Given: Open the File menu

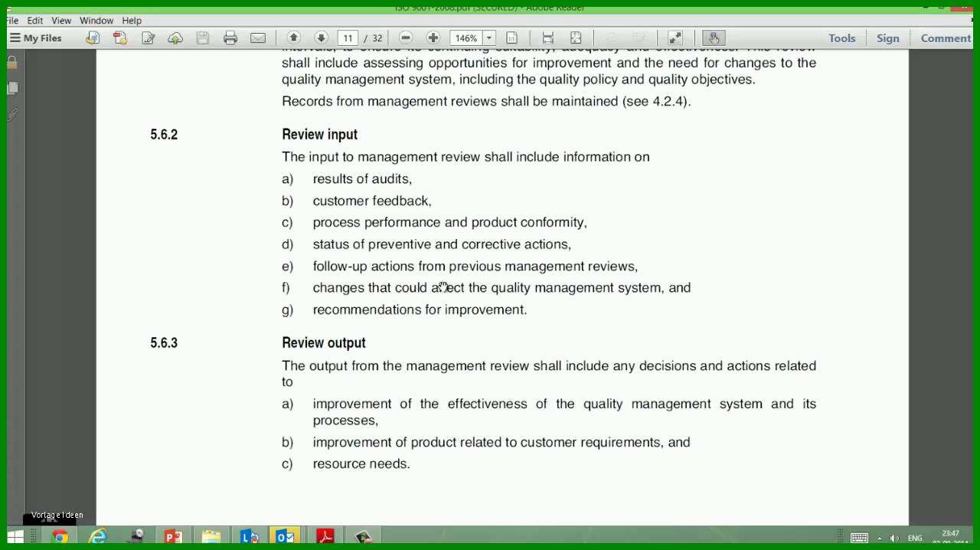Looking at the screenshot, I should (12, 21).
